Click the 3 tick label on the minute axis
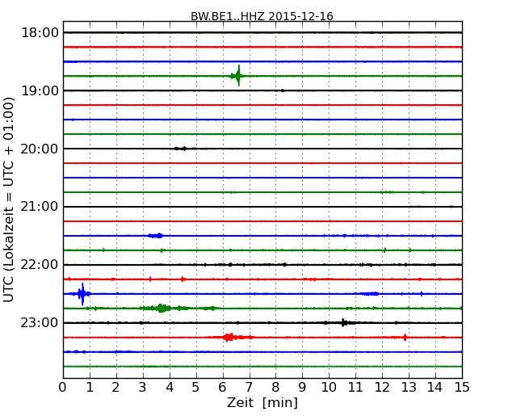Screen dimensions: 525x420 (143, 388)
